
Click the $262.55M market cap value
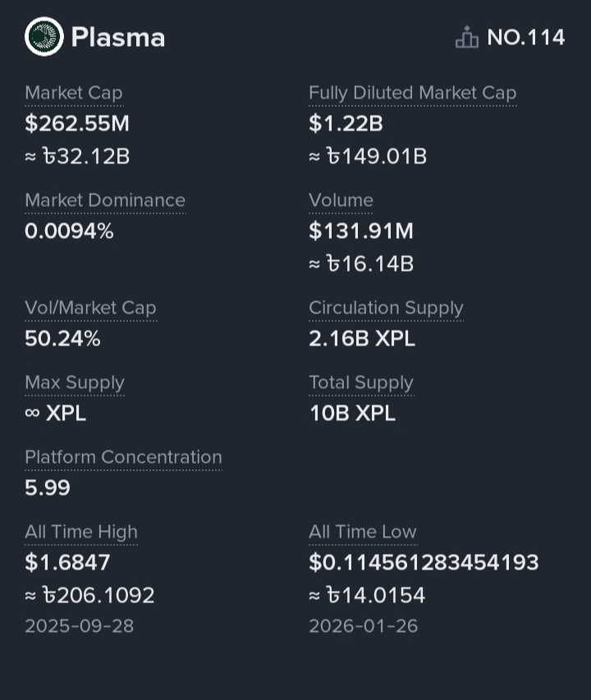point(77,125)
